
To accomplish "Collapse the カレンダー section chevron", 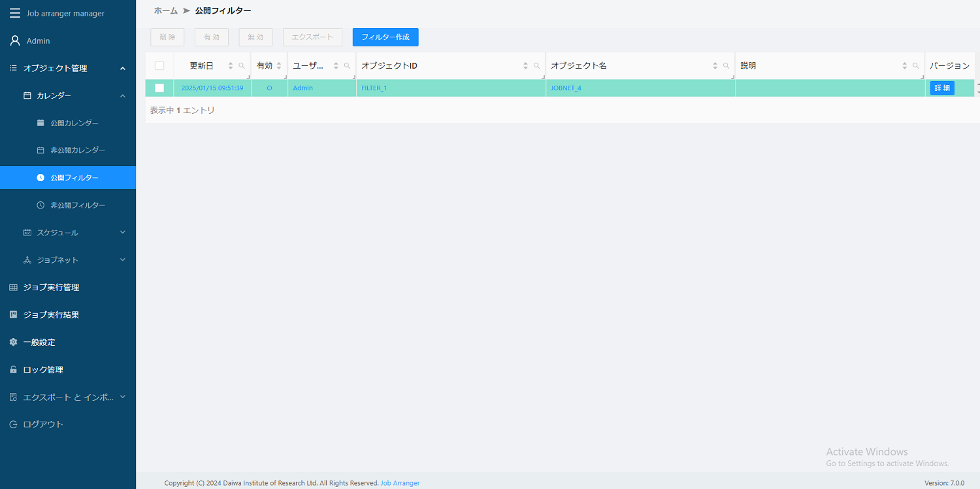I will click(122, 95).
